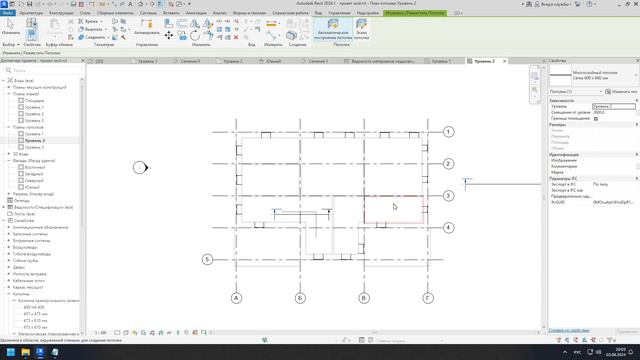Open the Measure dimension tool
Screen dimensions: 640x360
pos(271,24)
